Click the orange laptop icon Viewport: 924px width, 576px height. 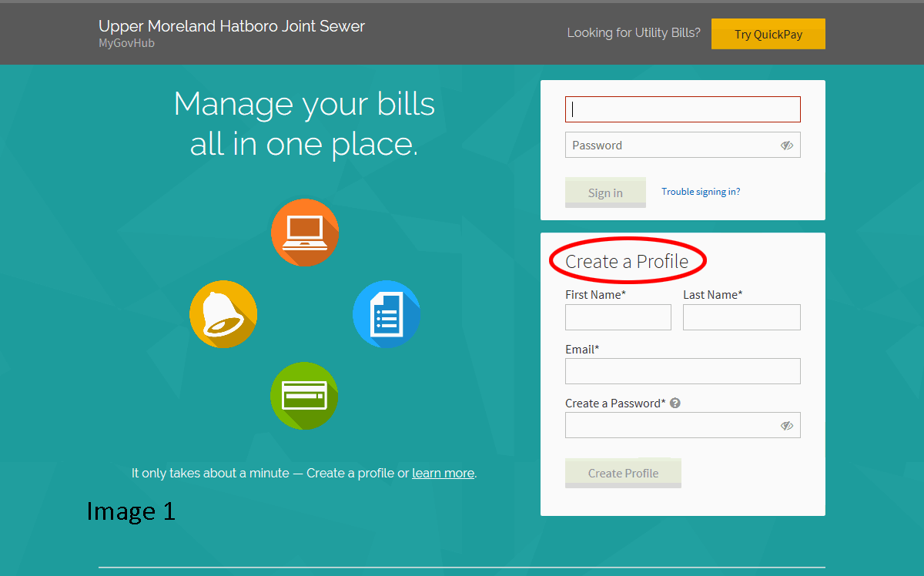304,232
